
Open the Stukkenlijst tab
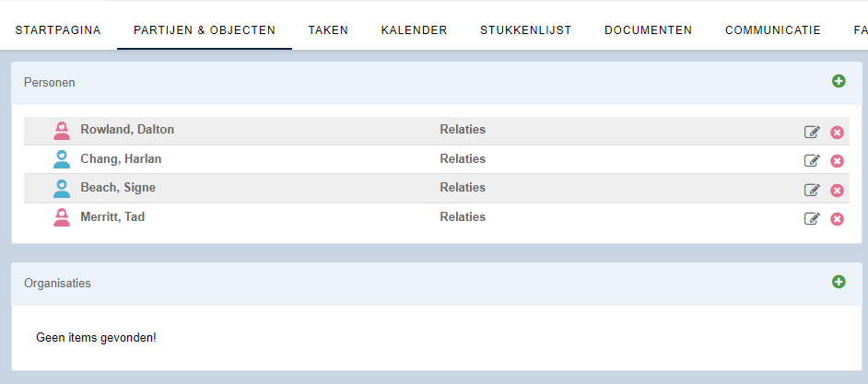526,30
